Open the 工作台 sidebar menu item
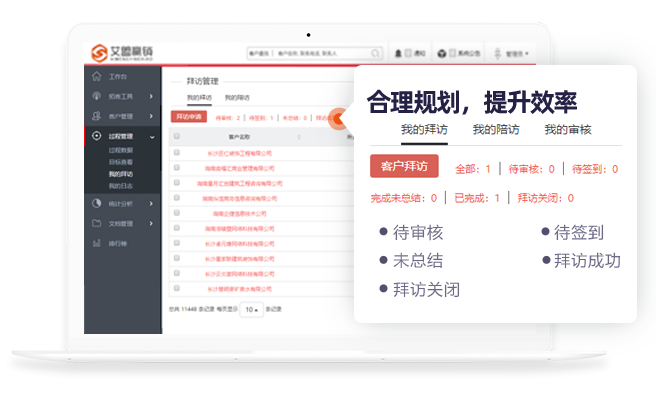 [118, 77]
